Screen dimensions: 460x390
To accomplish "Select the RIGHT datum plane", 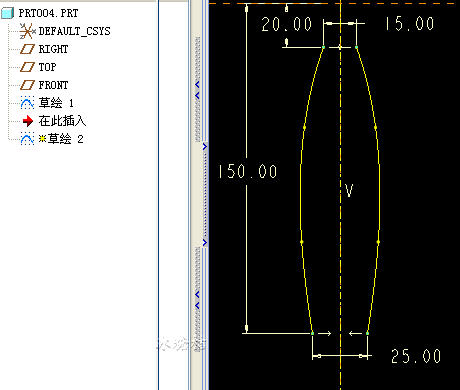I will pos(53,49).
